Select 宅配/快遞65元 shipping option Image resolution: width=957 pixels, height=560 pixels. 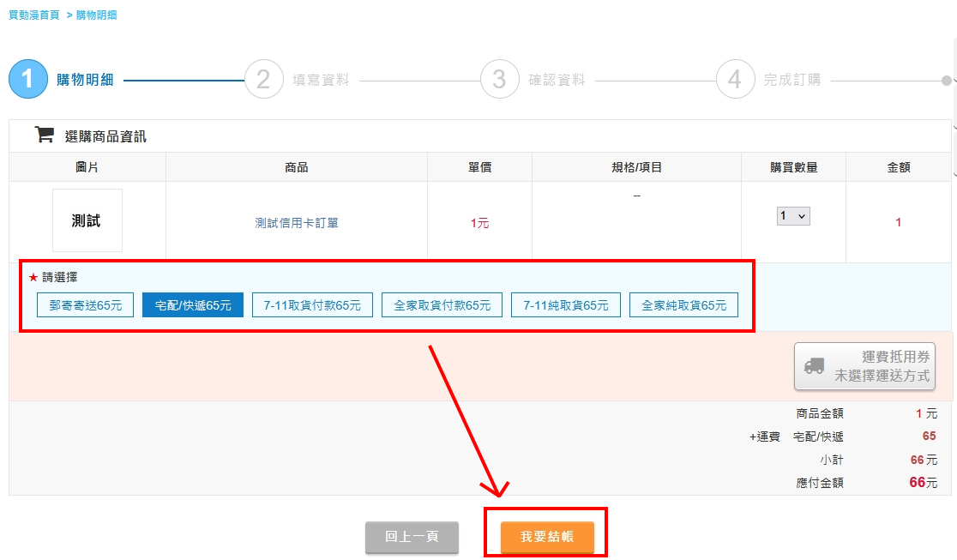coord(193,305)
